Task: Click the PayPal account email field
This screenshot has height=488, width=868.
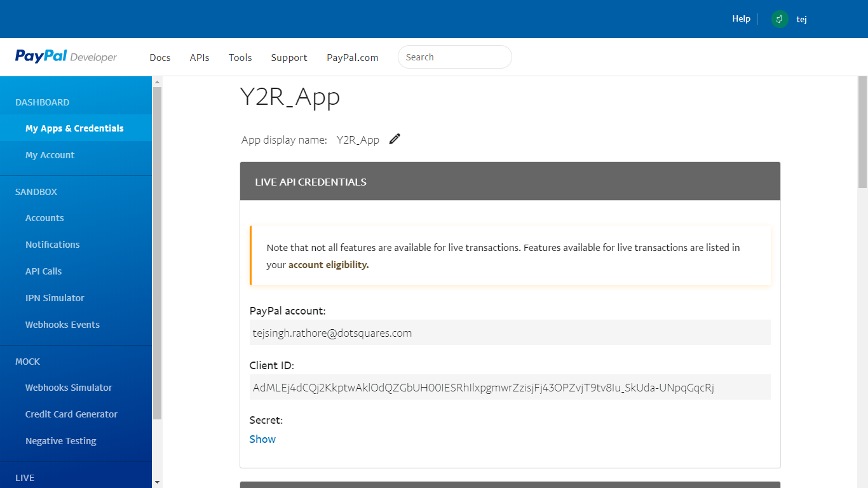Action: (510, 332)
